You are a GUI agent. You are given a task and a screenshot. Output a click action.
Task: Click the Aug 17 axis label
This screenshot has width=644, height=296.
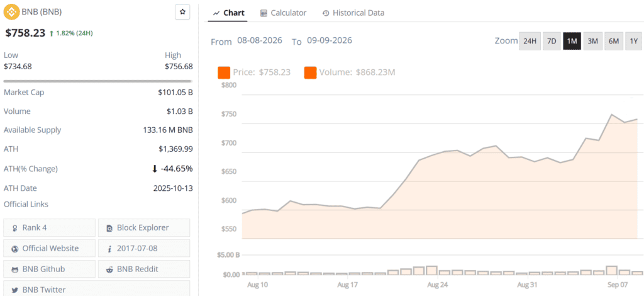(348, 285)
